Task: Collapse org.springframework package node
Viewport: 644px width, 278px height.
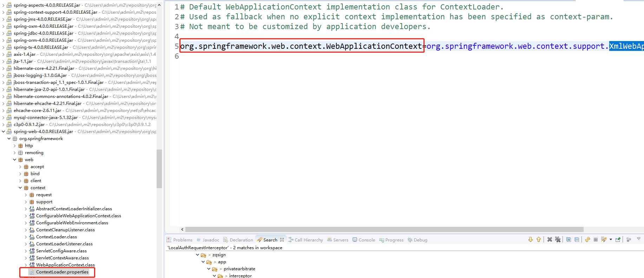Action: (x=9, y=139)
